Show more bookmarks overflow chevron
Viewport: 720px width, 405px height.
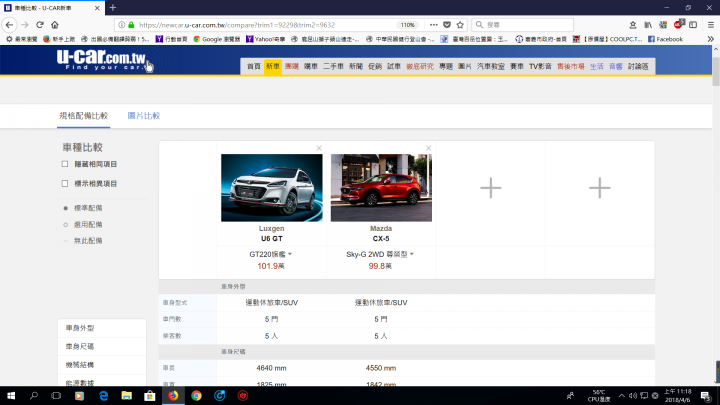coord(710,39)
